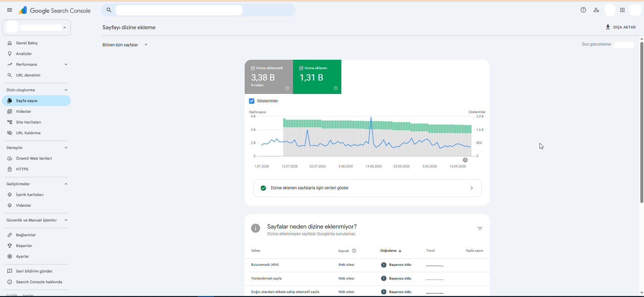644x297 pixels.
Task: Open help tooltip on Dizine eklenen card
Action: pyautogui.click(x=336, y=88)
